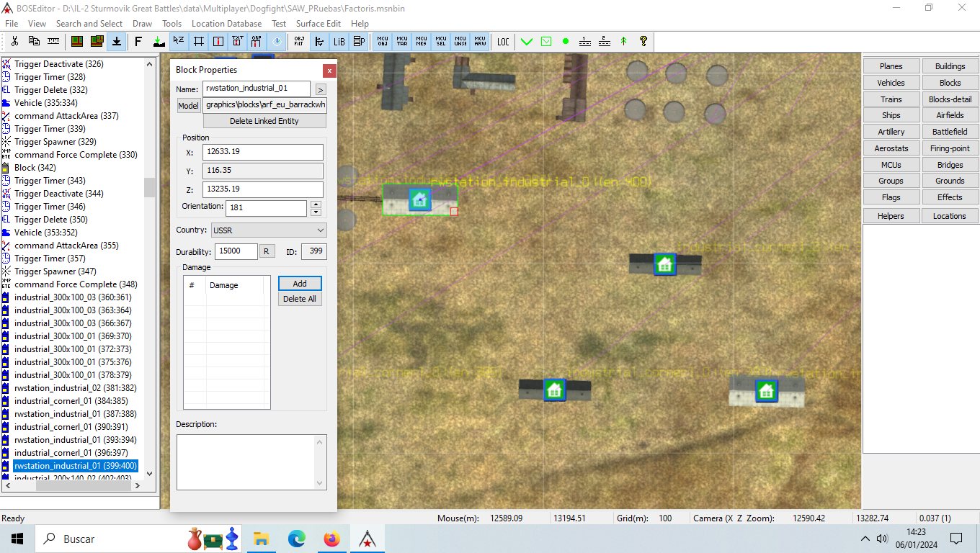Click the Add damage button
Image resolution: width=980 pixels, height=553 pixels.
pyautogui.click(x=300, y=284)
